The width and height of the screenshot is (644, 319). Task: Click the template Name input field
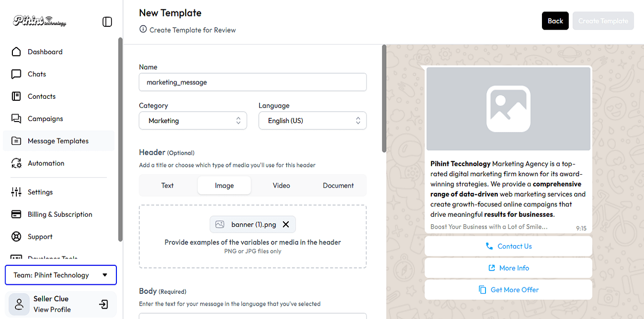click(x=253, y=82)
